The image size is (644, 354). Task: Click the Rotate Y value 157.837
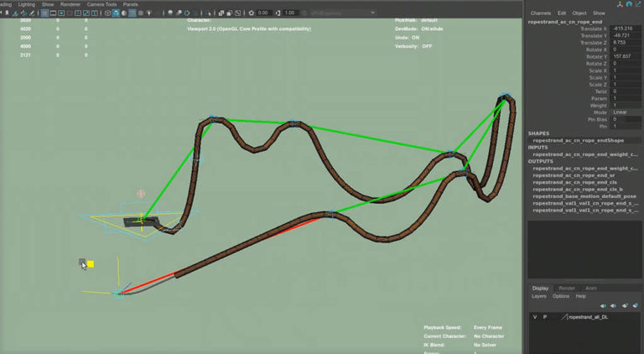tap(626, 57)
